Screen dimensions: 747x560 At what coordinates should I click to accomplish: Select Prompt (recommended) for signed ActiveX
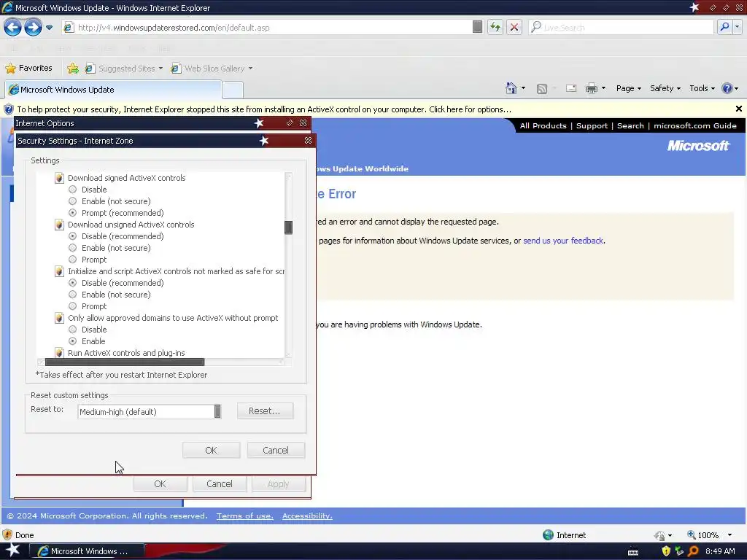coord(72,213)
